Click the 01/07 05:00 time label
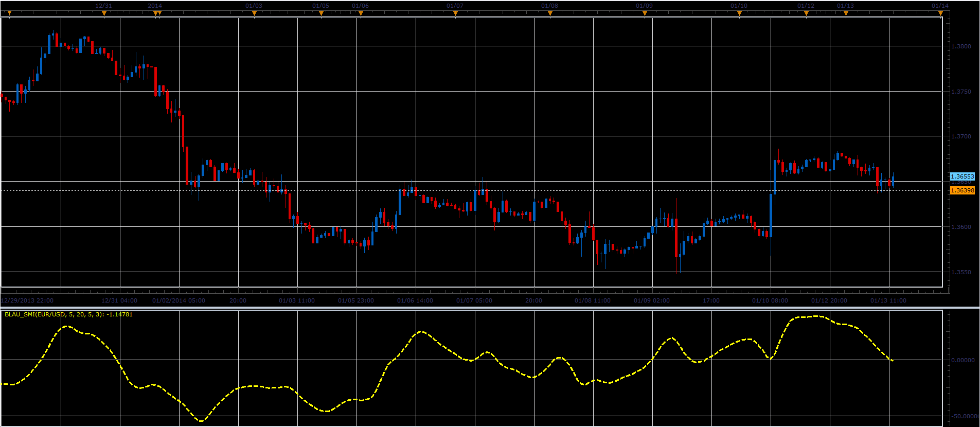The width and height of the screenshot is (980, 427). coord(474,300)
